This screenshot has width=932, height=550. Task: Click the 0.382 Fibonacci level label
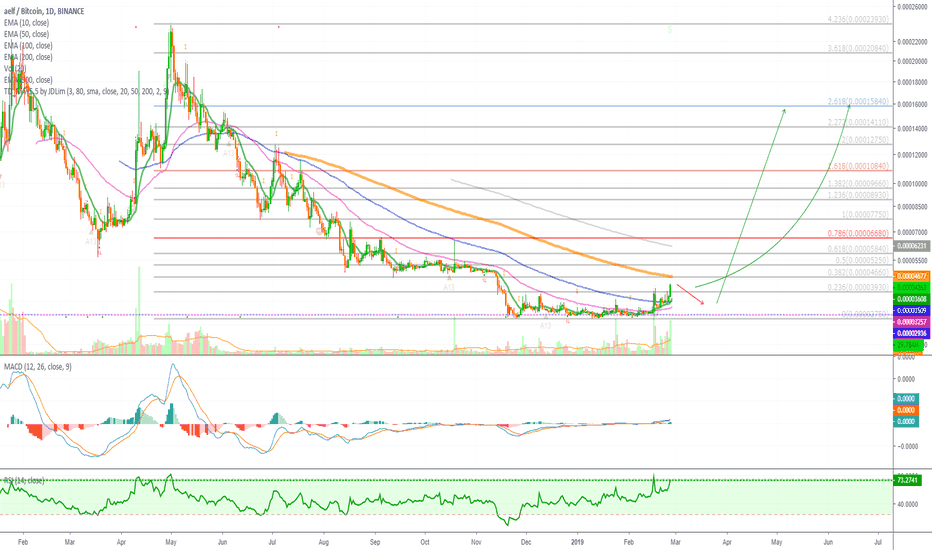click(858, 272)
